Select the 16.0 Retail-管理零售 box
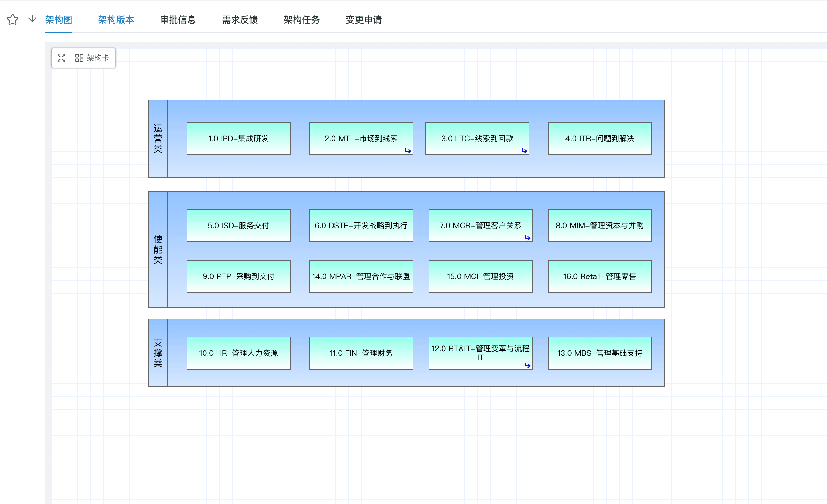Image resolution: width=827 pixels, height=504 pixels. [599, 276]
